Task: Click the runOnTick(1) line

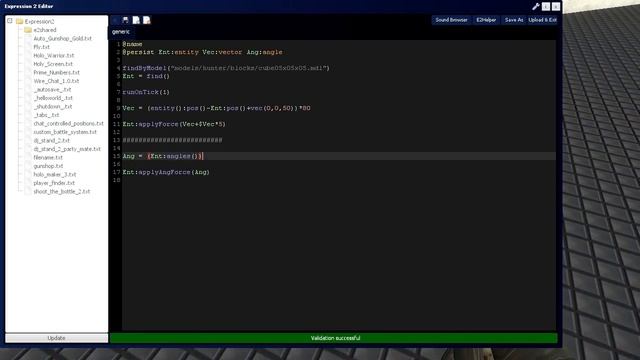Action: 146,92
